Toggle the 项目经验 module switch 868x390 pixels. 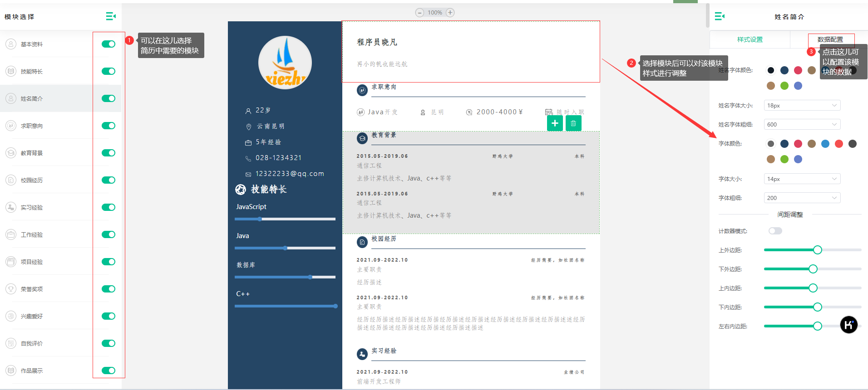108,262
